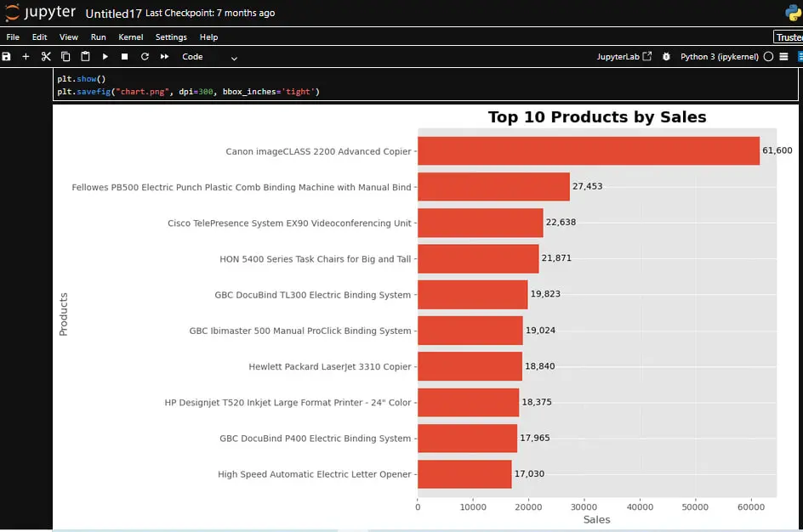Open notebook in JupyterLab
The height and width of the screenshot is (532, 803).
tap(624, 57)
